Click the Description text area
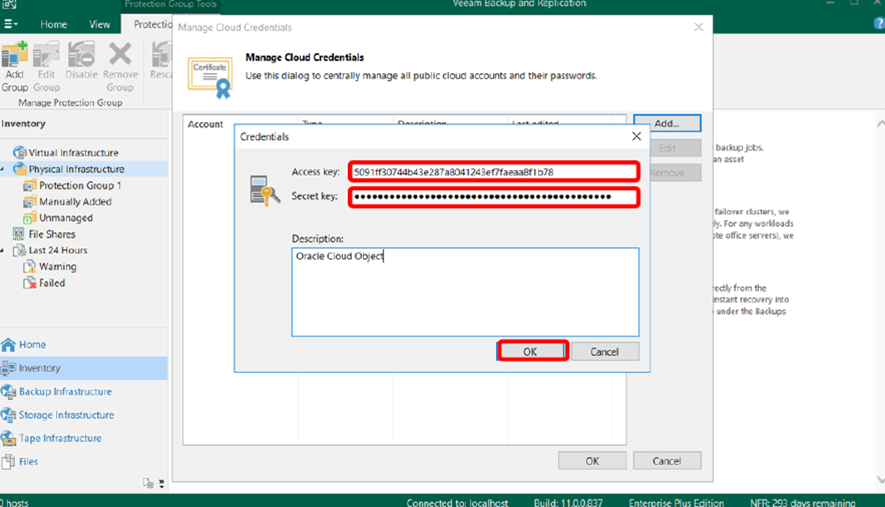Viewport: 885px width, 507px height. click(x=465, y=292)
